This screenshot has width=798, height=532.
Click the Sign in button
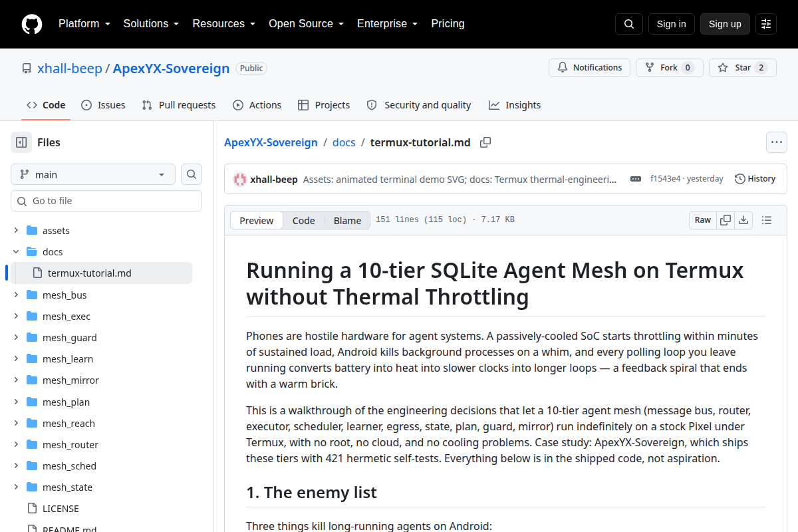pos(672,24)
